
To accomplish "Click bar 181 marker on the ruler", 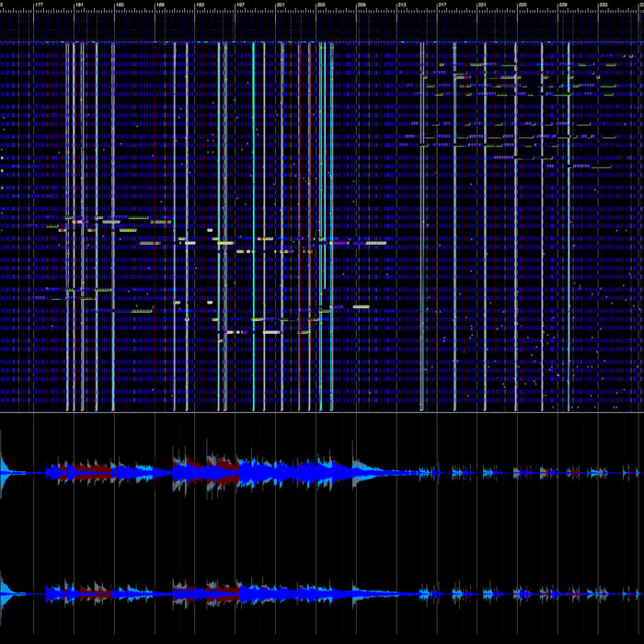I will click(x=79, y=5).
